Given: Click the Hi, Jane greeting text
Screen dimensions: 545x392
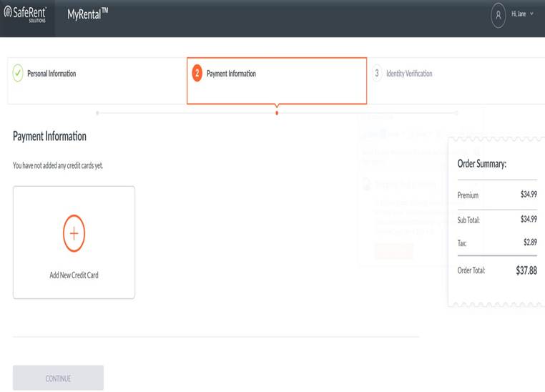Looking at the screenshot, I should coord(519,14).
